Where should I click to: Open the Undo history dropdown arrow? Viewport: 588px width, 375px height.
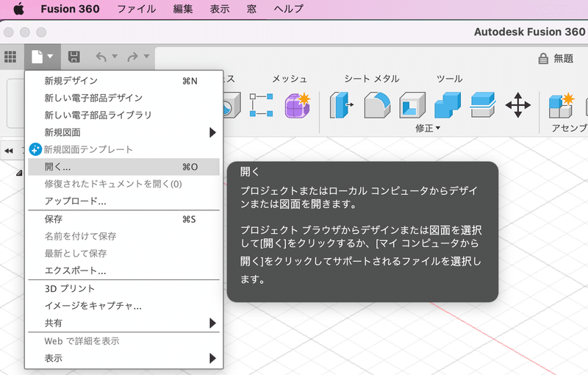point(115,56)
